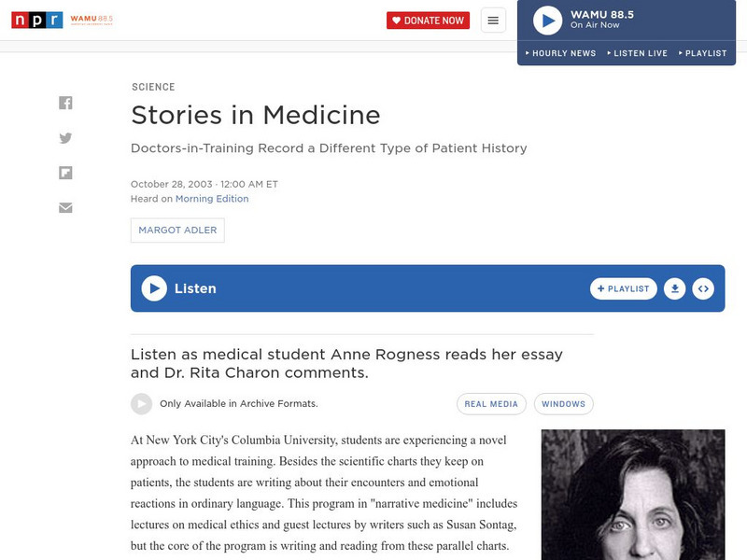The height and width of the screenshot is (560, 747).
Task: Play the Listen audio player
Action: point(152,288)
